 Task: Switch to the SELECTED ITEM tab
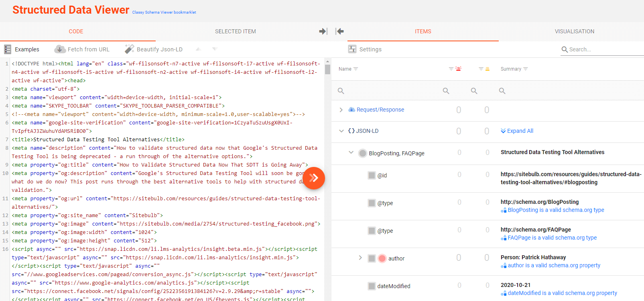pos(236,31)
